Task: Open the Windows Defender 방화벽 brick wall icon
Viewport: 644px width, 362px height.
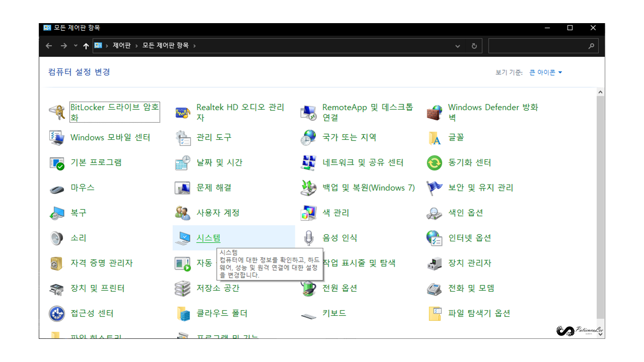Action: 434,113
